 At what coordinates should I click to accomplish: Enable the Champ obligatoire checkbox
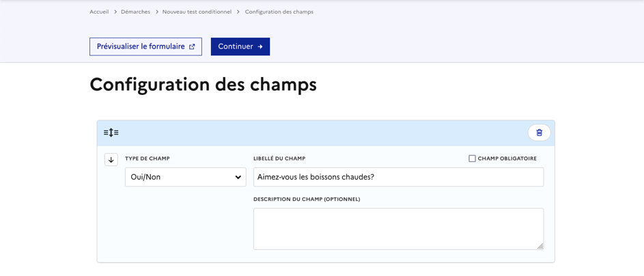click(472, 158)
